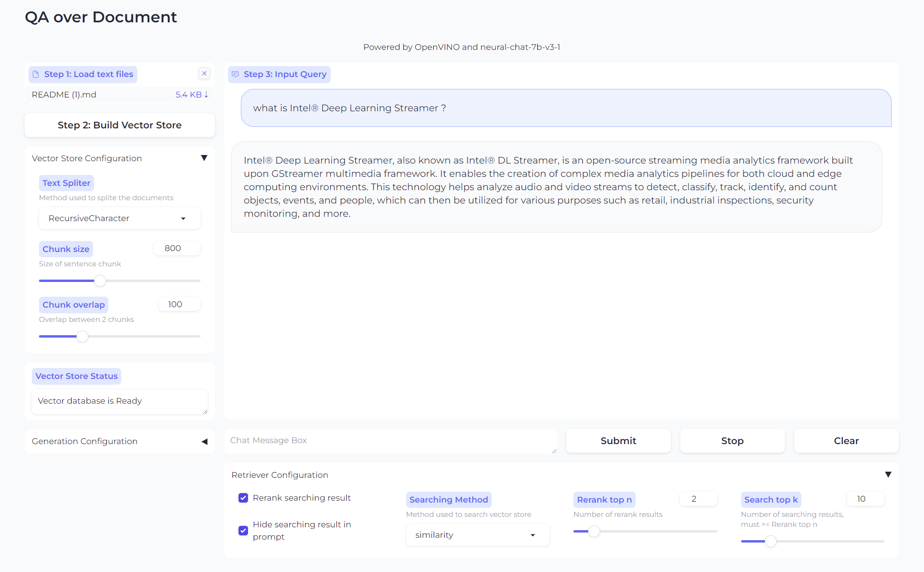Remove the uploaded README file with X icon
Image resolution: width=924 pixels, height=572 pixels.
point(204,73)
